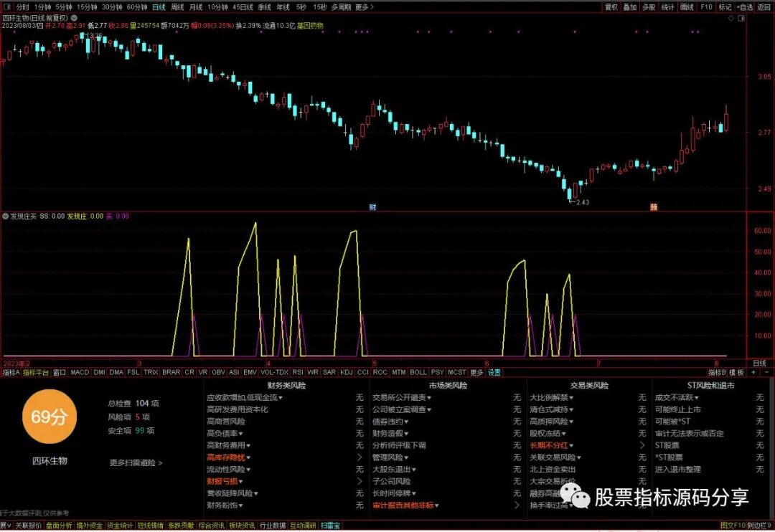Switch to 分时 time-share view
Image resolution: width=775 pixels, height=532 pixels.
point(23,7)
